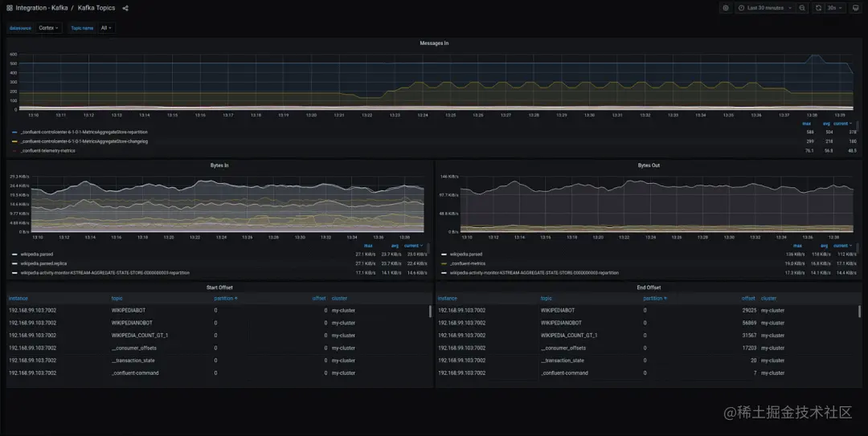Toggle wikipedia.parsed series in Bytes In legend
868x436 pixels.
(36, 254)
